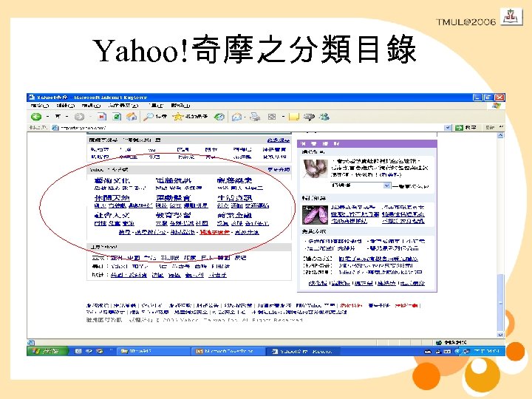Open the 商業金融 category link

[234, 215]
